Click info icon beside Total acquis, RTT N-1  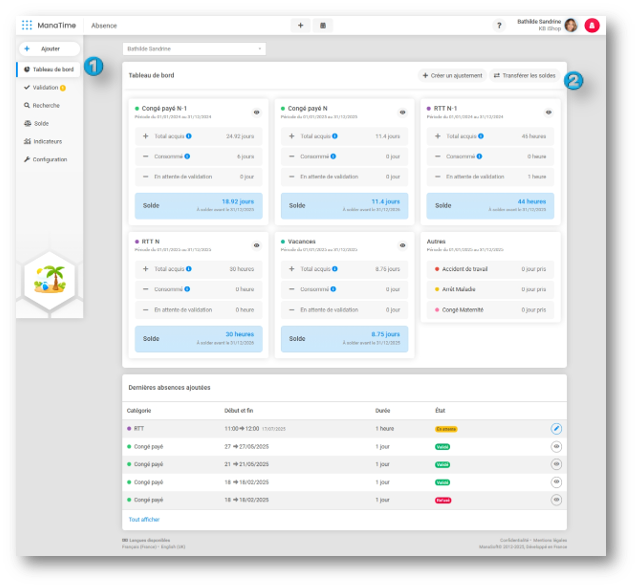481,136
